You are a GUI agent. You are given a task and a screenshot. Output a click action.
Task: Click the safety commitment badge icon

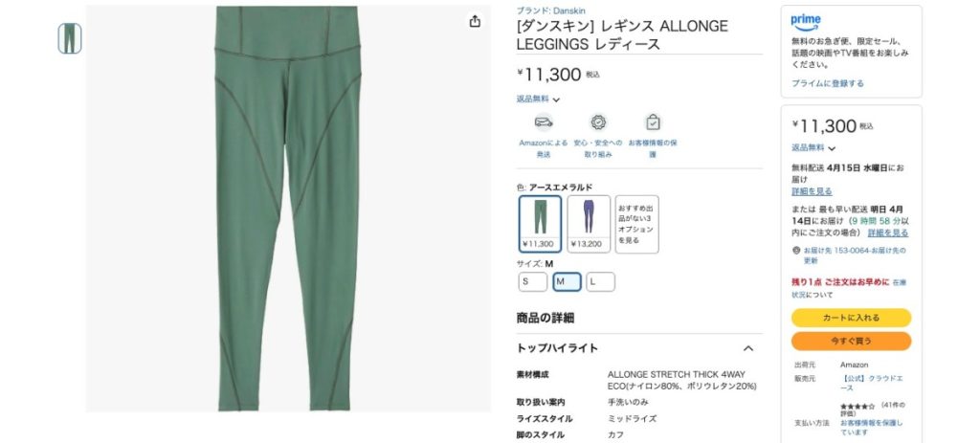click(x=598, y=122)
